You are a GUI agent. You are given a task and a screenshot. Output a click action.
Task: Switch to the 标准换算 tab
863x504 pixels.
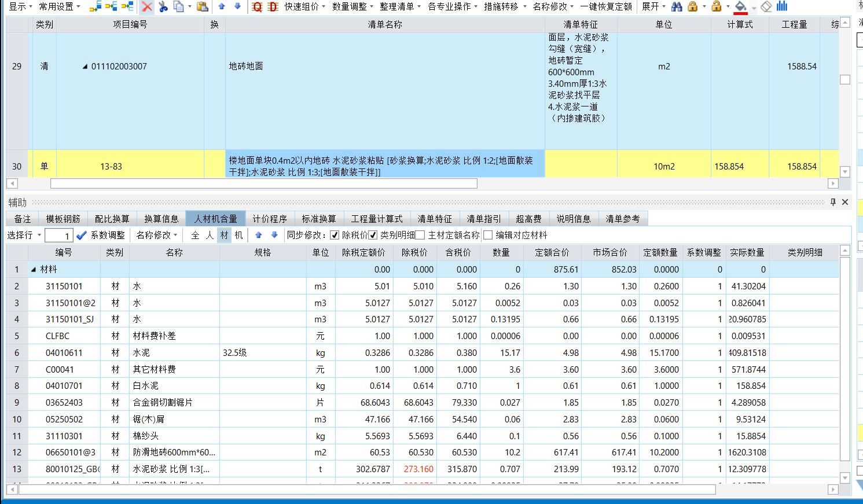(x=319, y=219)
